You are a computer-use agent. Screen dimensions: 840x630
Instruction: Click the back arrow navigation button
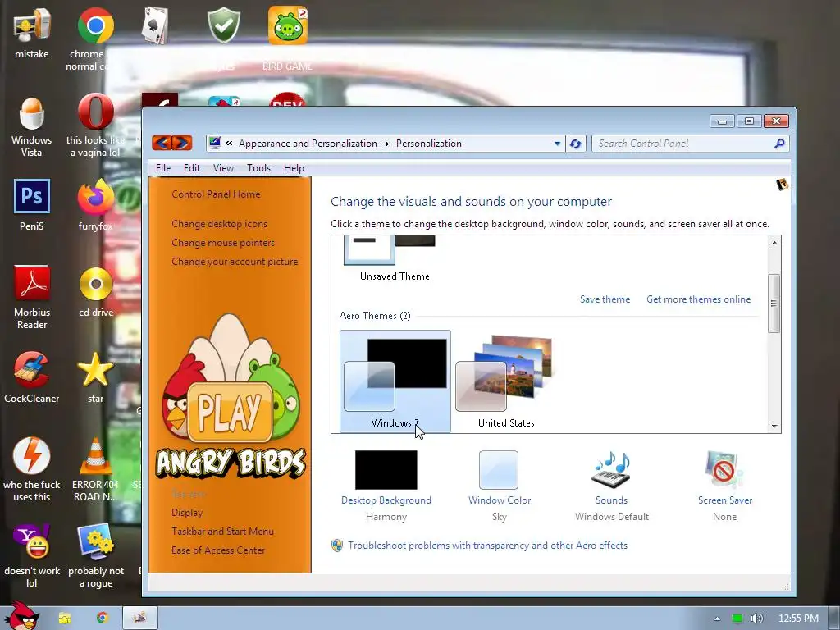pyautogui.click(x=162, y=143)
